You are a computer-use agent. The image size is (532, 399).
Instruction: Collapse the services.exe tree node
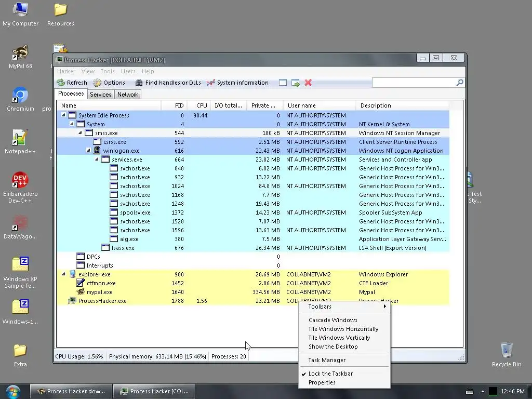click(x=97, y=159)
